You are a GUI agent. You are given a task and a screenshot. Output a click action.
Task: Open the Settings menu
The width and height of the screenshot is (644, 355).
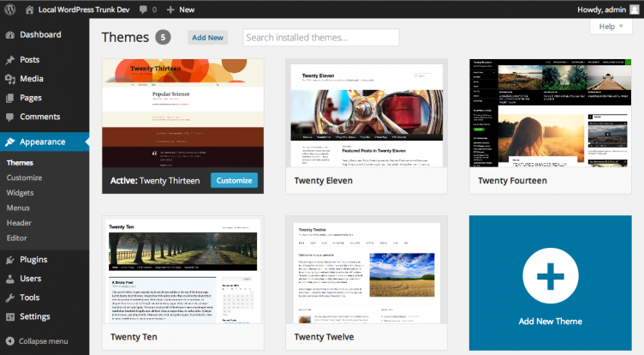35,316
